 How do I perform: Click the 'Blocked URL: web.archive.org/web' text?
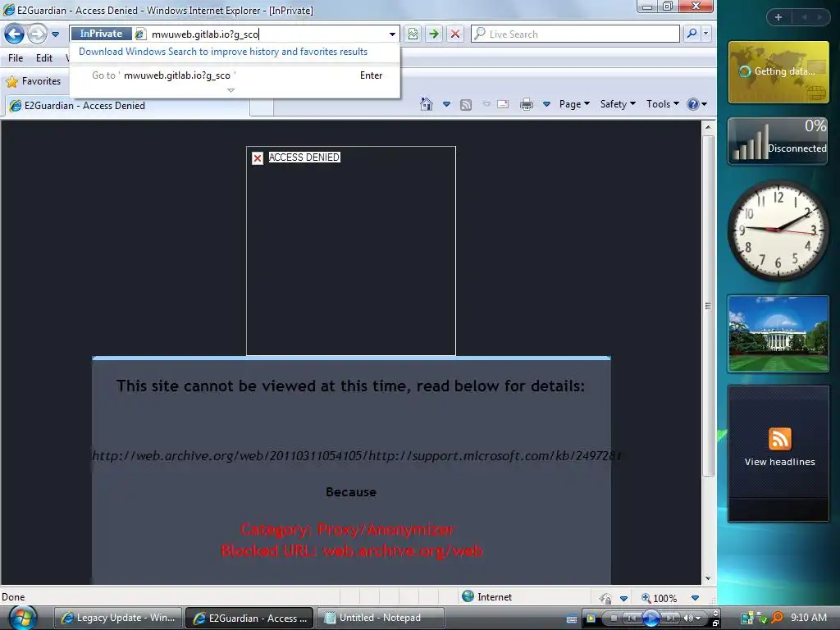click(352, 550)
